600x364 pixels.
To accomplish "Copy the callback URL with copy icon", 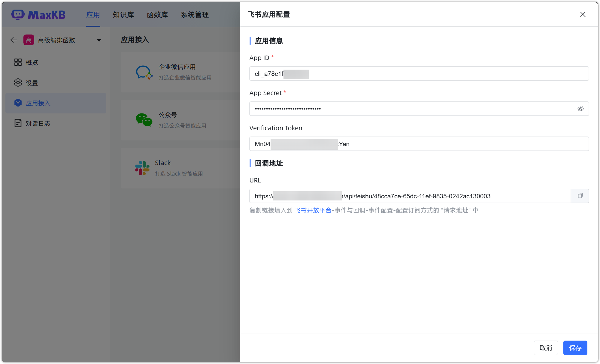I will click(580, 196).
